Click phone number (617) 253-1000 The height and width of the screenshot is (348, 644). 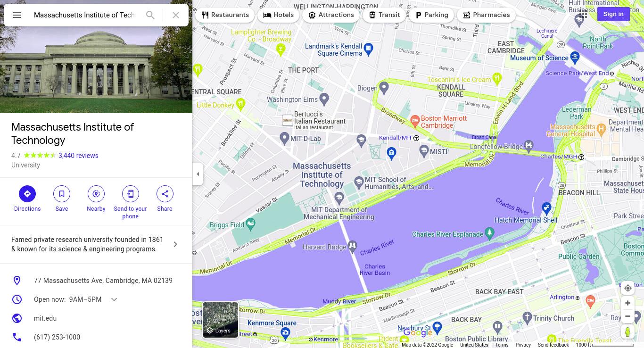click(x=57, y=337)
